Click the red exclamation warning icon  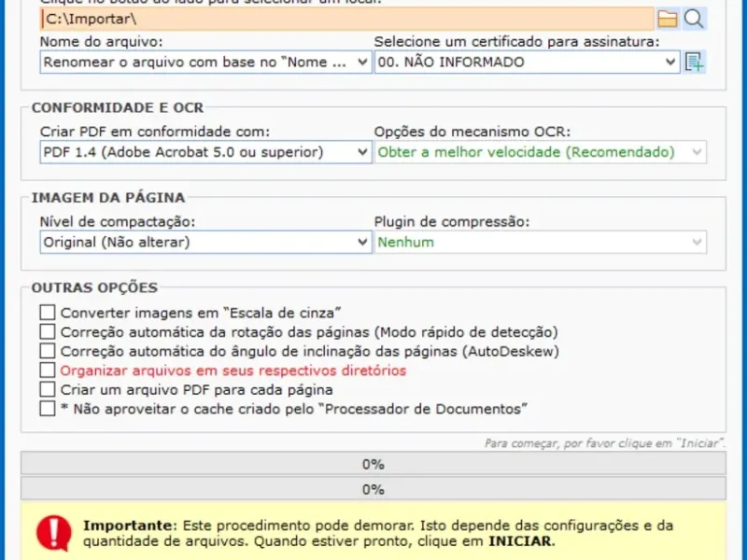click(54, 533)
